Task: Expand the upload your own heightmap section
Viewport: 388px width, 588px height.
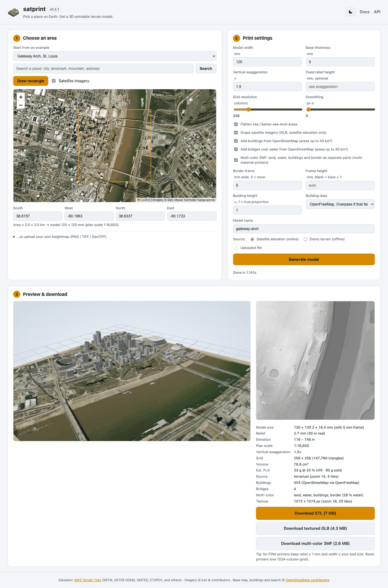Action: click(60, 237)
